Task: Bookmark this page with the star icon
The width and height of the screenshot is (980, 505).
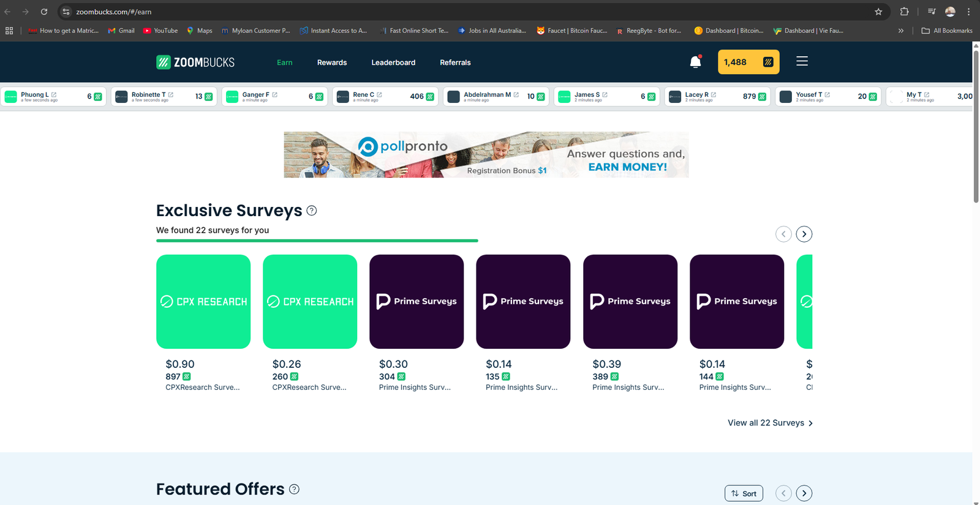Action: (878, 12)
